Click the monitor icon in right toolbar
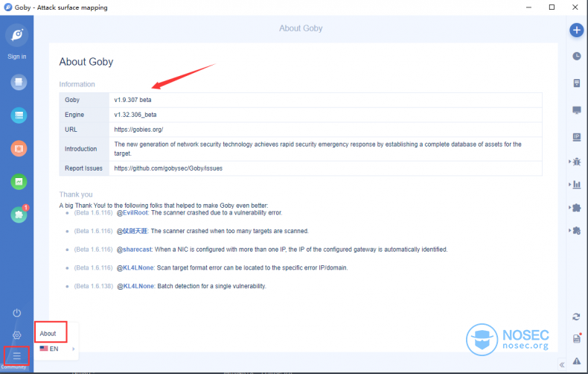The width and height of the screenshot is (588, 374). click(577, 110)
